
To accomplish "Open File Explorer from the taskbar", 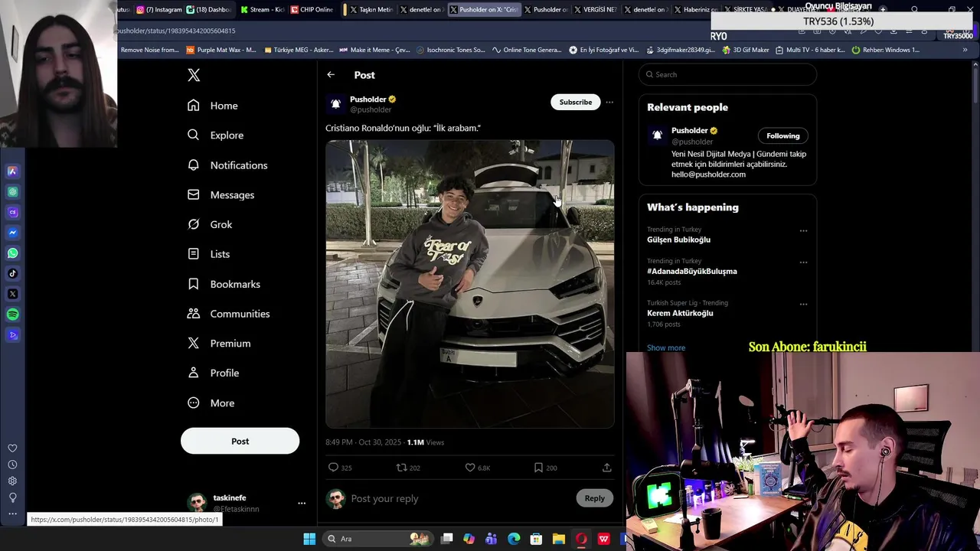I will coord(559,539).
